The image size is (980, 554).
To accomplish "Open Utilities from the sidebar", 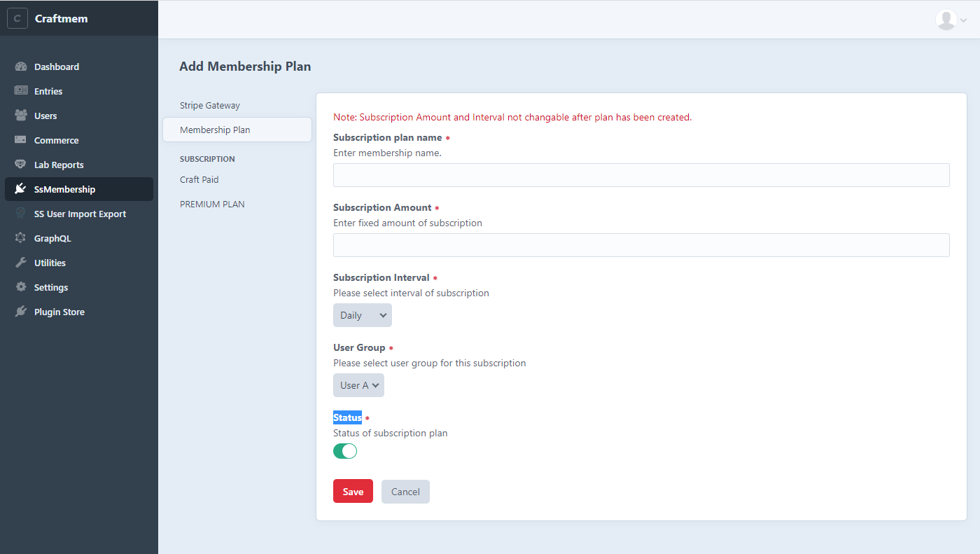I will [78, 263].
